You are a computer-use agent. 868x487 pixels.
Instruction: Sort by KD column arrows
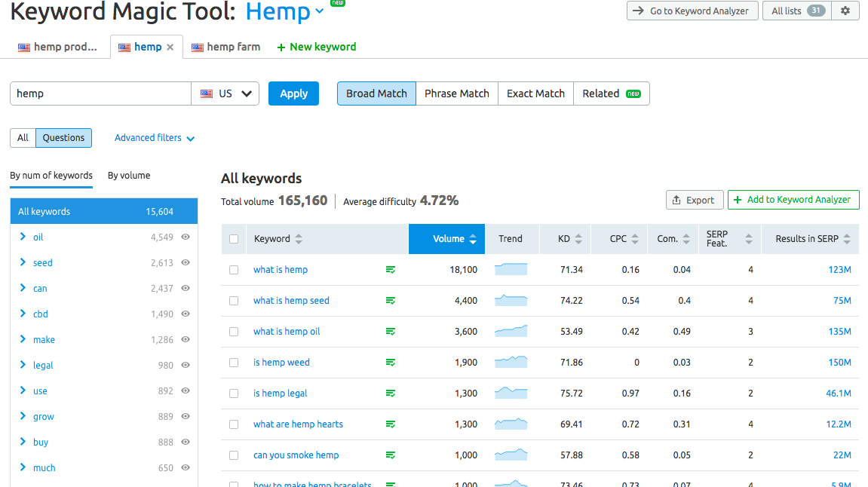578,239
